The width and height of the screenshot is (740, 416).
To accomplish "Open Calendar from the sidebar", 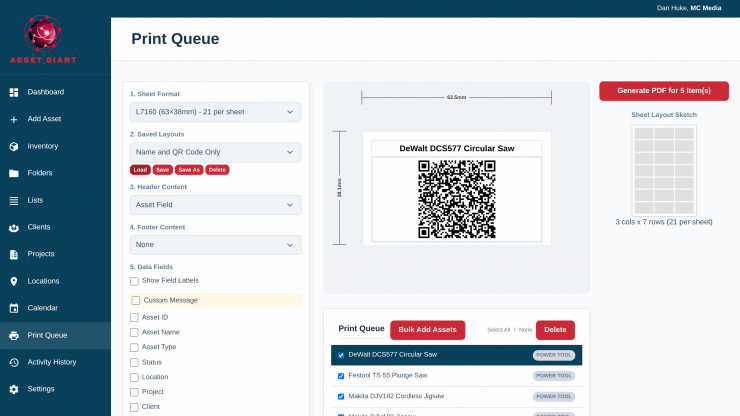I will pos(42,308).
